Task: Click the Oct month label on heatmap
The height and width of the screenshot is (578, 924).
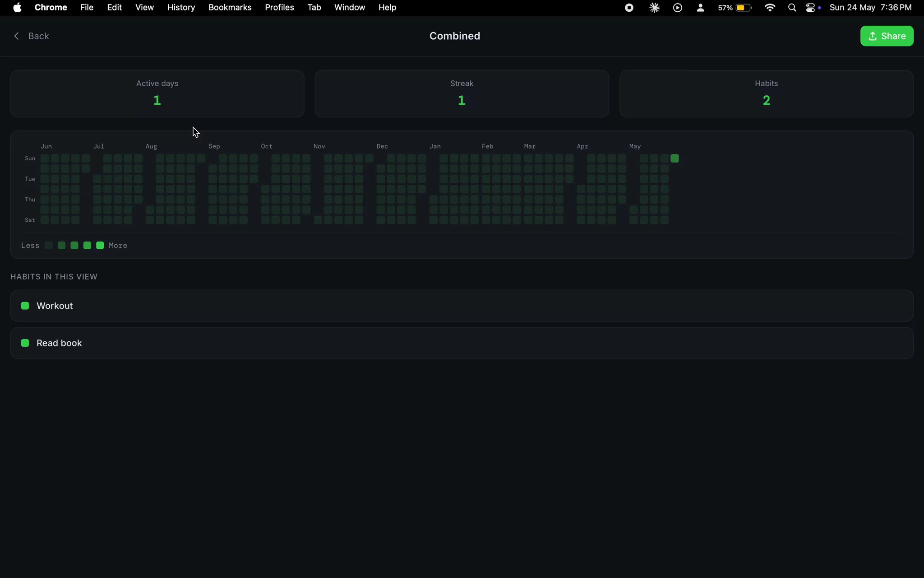Action: pos(267,146)
